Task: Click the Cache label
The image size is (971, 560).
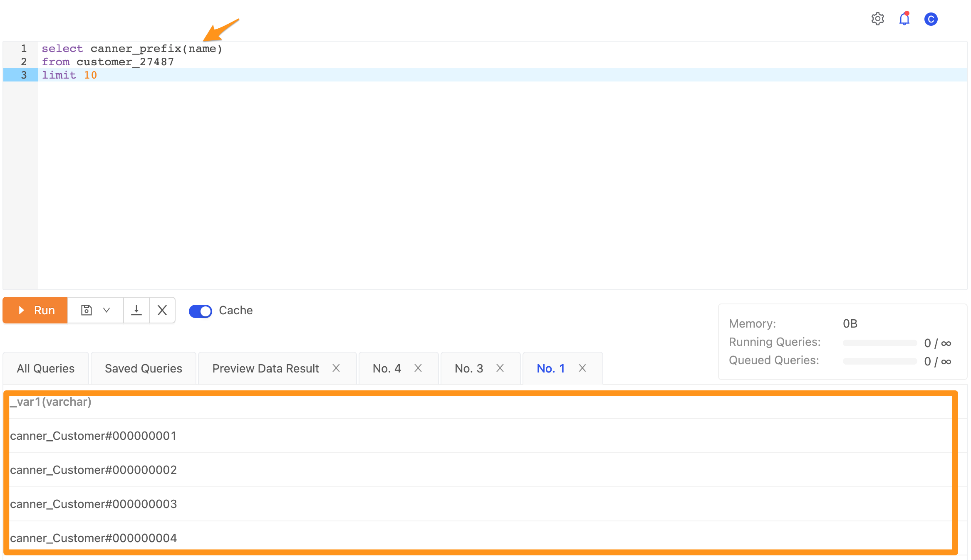Action: pos(236,310)
